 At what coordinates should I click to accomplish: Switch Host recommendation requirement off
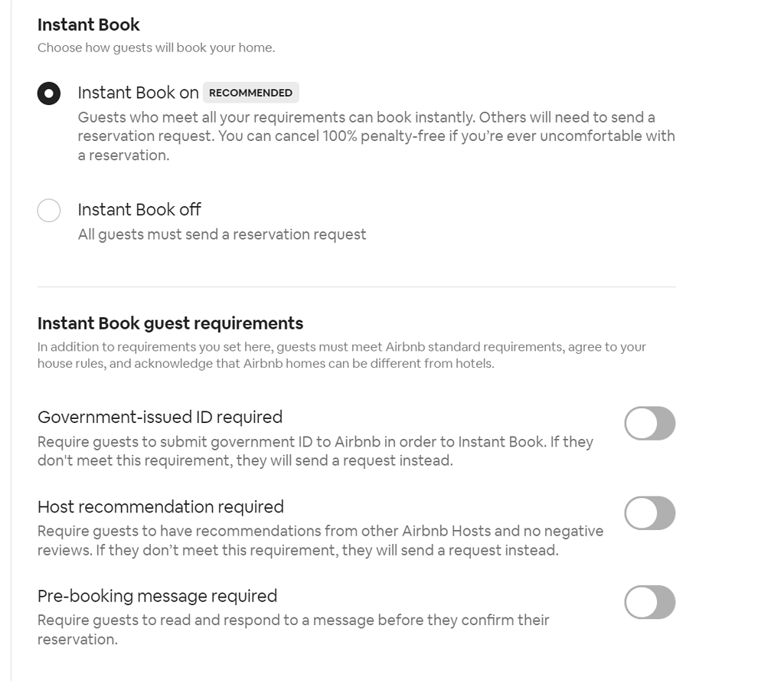point(649,513)
